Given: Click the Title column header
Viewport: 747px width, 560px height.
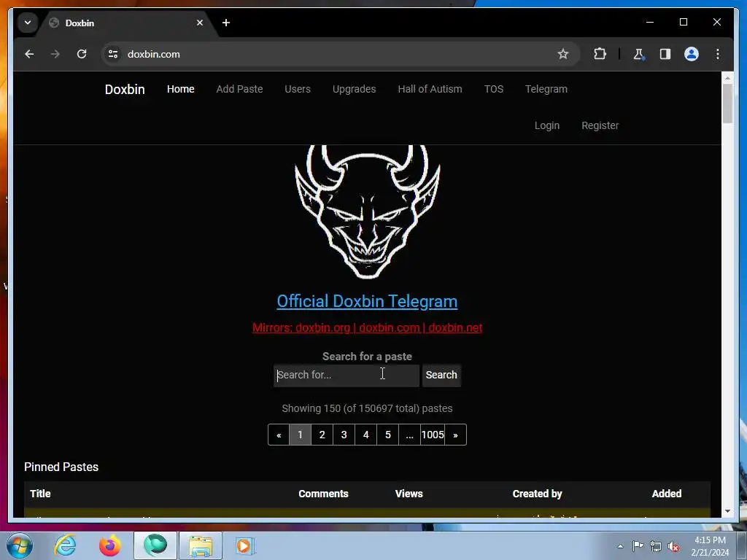Looking at the screenshot, I should [41, 494].
